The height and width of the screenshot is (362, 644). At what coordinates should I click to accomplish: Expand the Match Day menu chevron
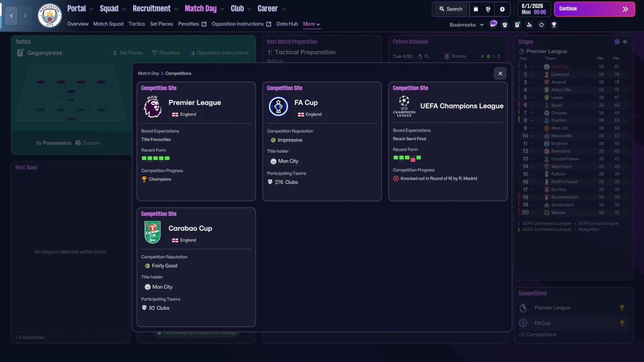click(x=222, y=9)
